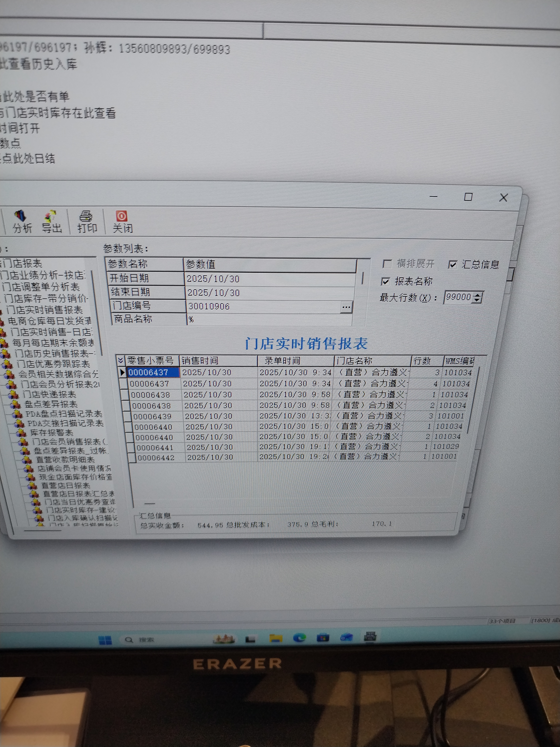Screen dimensions: 560x747
Task: Open File Explorer from the taskbar
Action: [276, 638]
